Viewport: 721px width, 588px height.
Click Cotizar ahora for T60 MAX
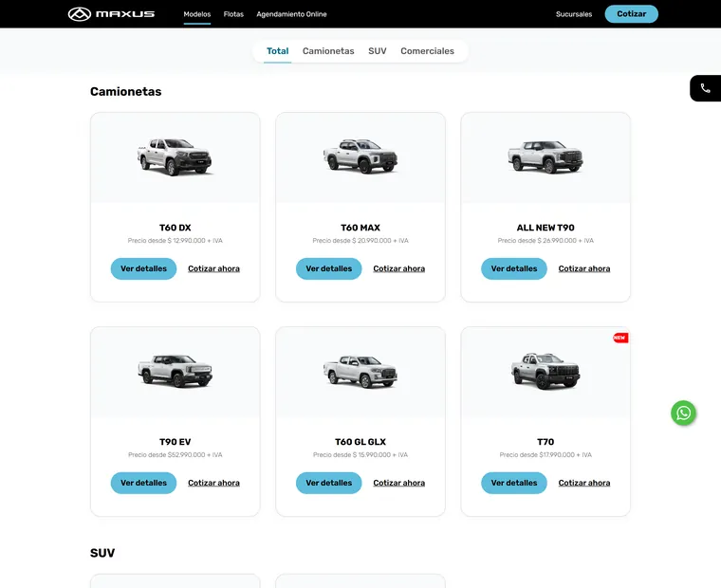[399, 269]
